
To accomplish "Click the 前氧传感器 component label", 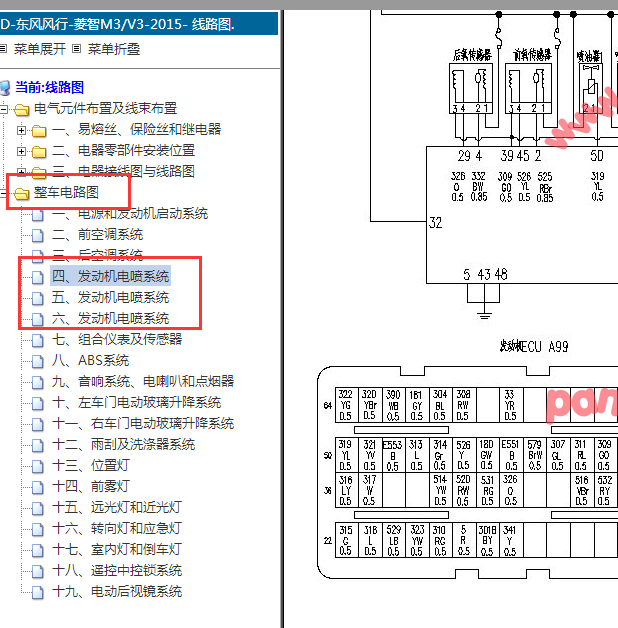I will tap(532, 55).
